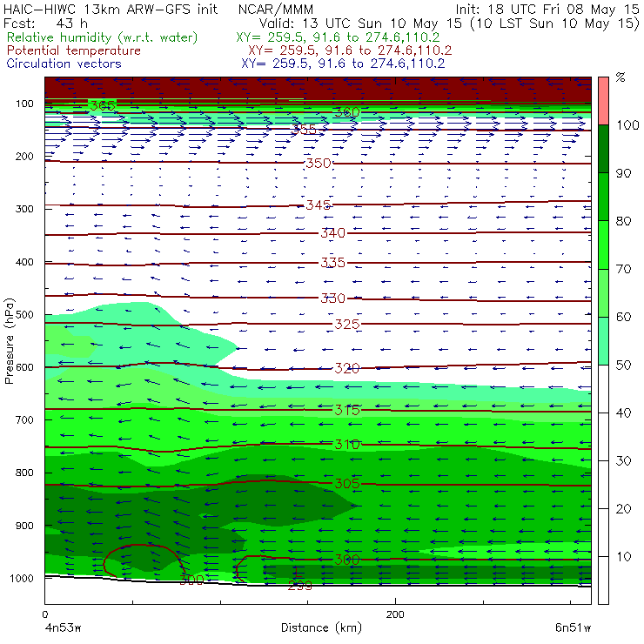
Task: Click the blue XY= coordinates text
Action: pos(343,64)
